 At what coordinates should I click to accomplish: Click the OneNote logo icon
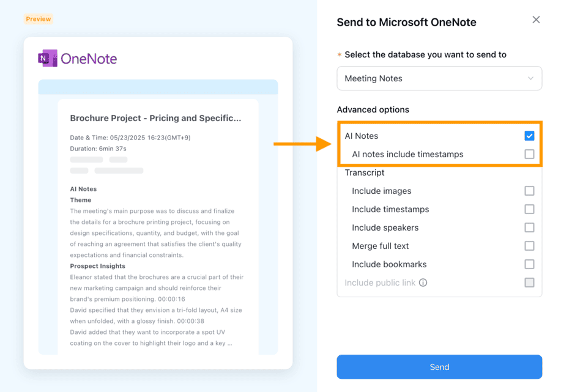pyautogui.click(x=48, y=58)
